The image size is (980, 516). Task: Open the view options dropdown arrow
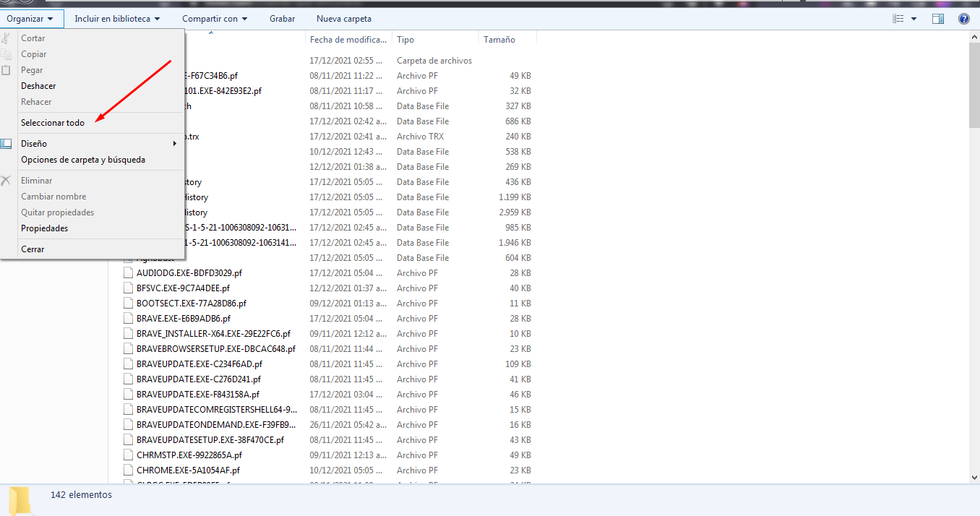914,19
